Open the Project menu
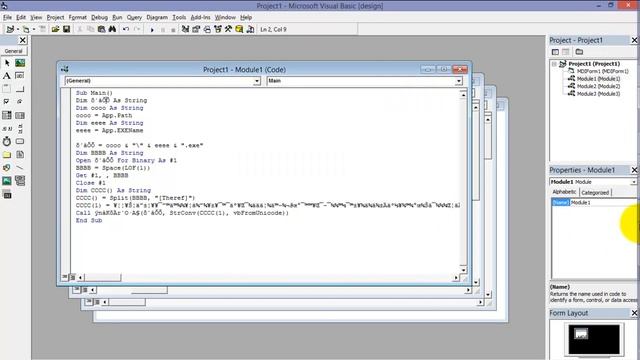The image size is (640, 360). pyautogui.click(x=56, y=17)
